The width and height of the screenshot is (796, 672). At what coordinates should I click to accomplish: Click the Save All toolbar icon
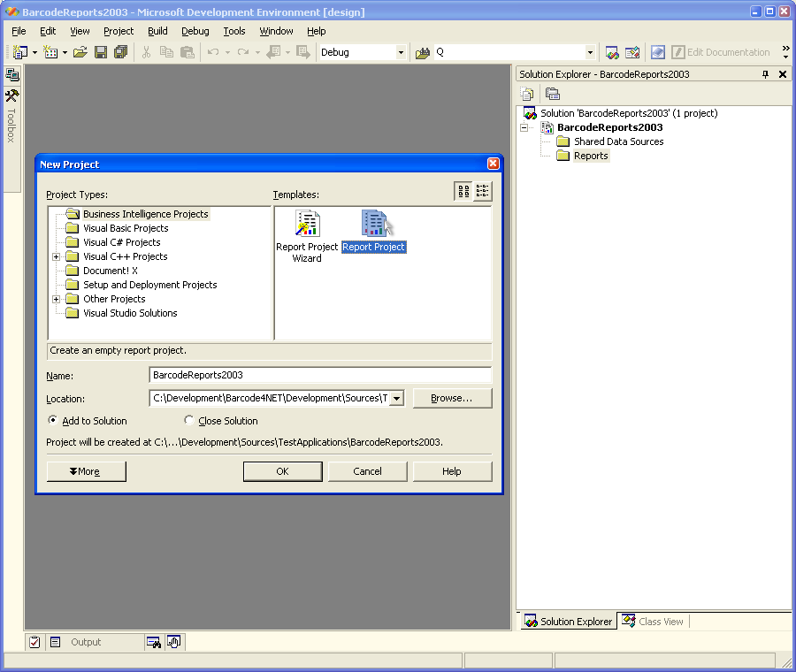(120, 52)
